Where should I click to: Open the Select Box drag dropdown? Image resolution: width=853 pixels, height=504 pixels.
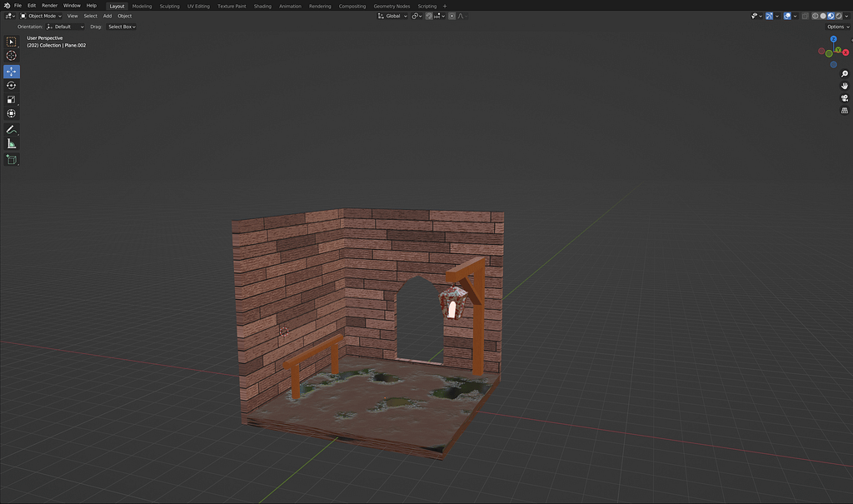(122, 27)
